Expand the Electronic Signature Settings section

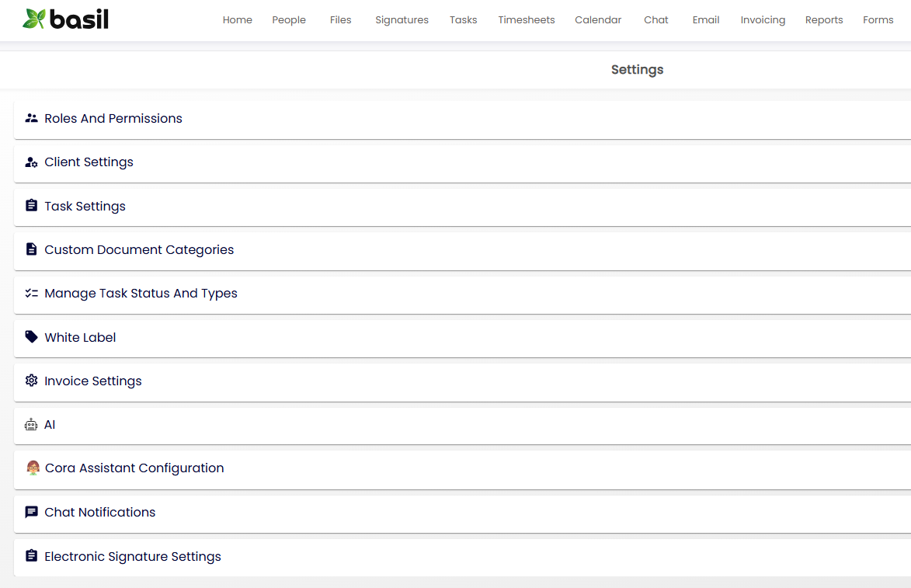133,556
